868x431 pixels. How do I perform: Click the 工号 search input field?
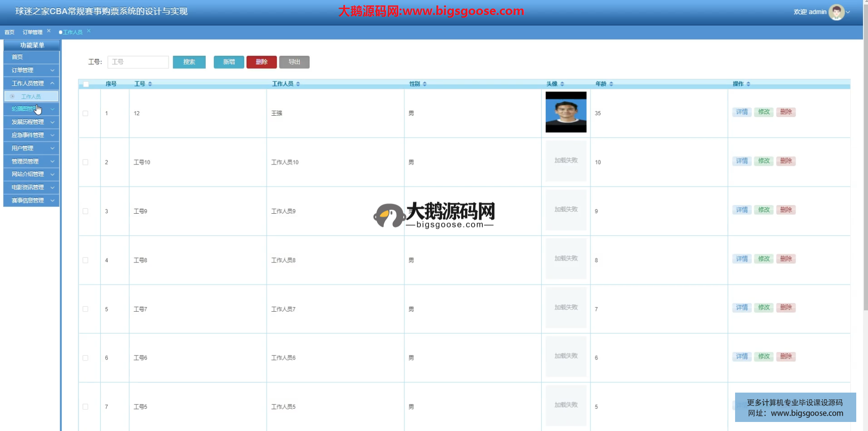point(138,62)
